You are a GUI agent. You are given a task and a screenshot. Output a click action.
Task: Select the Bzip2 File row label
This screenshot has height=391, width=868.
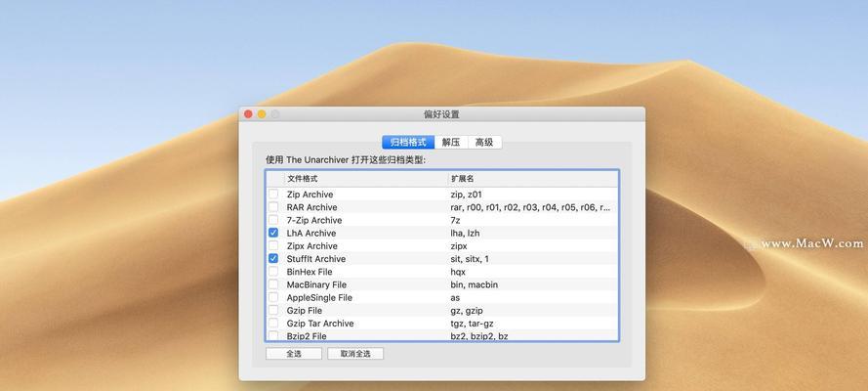pos(307,336)
